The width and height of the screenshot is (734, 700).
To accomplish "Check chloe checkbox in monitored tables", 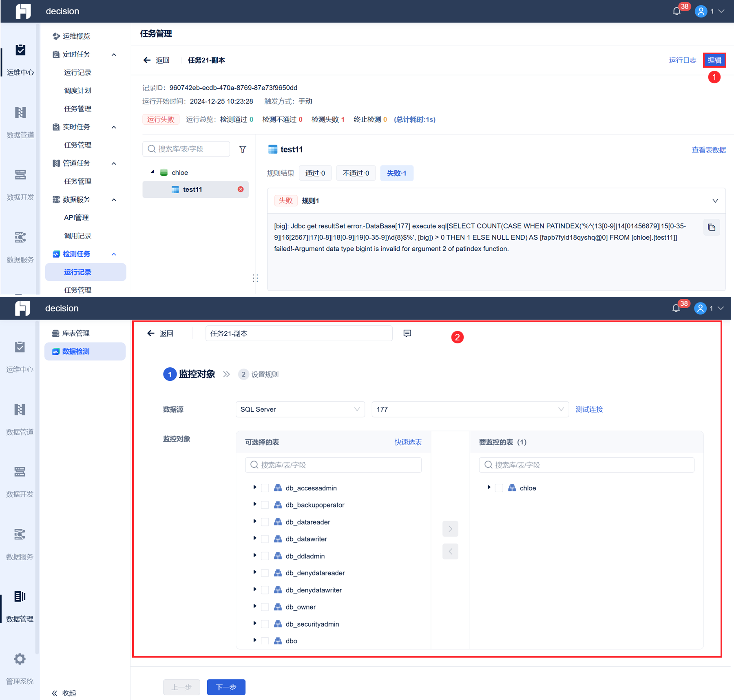I will coord(499,488).
